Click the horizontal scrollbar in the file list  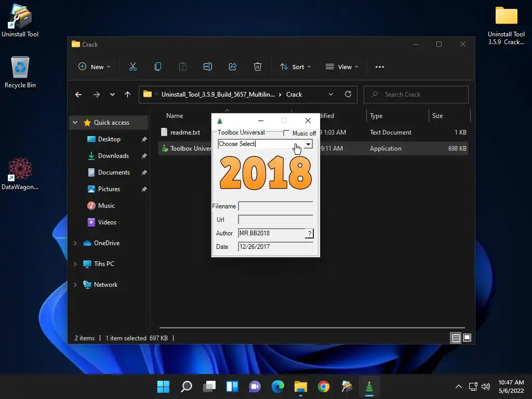[x=312, y=328]
